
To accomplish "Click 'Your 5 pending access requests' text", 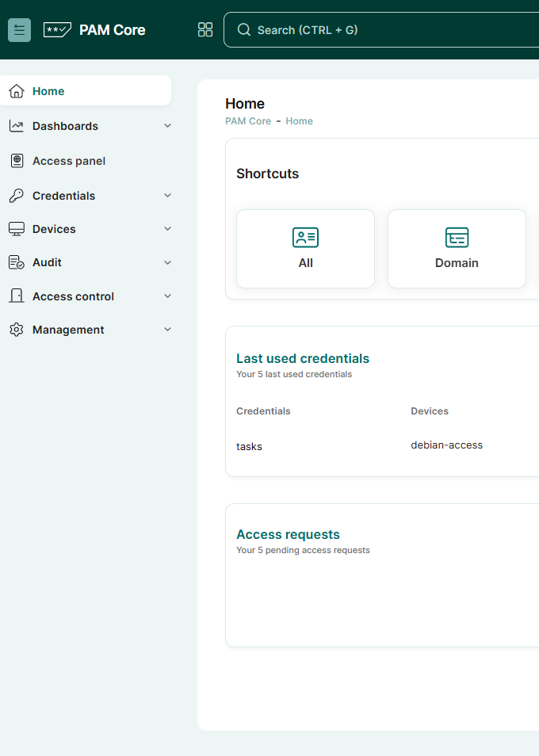I will pos(304,550).
